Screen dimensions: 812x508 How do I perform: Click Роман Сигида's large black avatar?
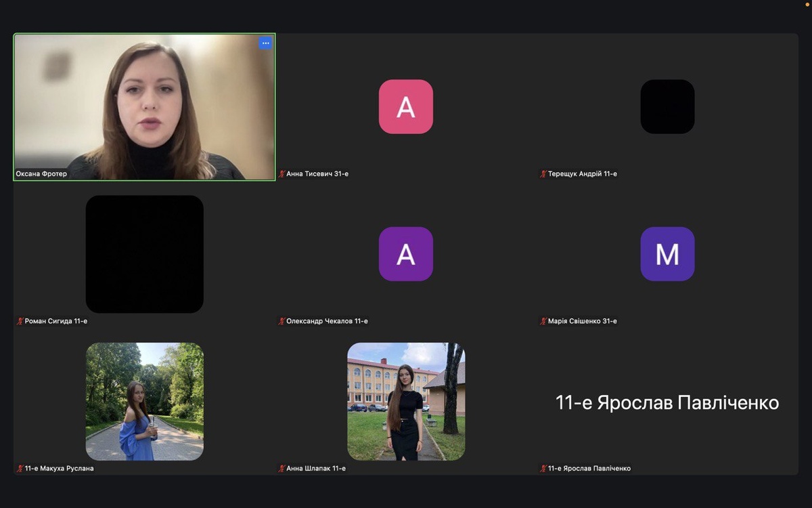[144, 254]
